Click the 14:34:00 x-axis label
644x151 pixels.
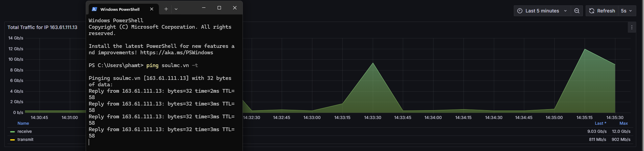(x=433, y=118)
